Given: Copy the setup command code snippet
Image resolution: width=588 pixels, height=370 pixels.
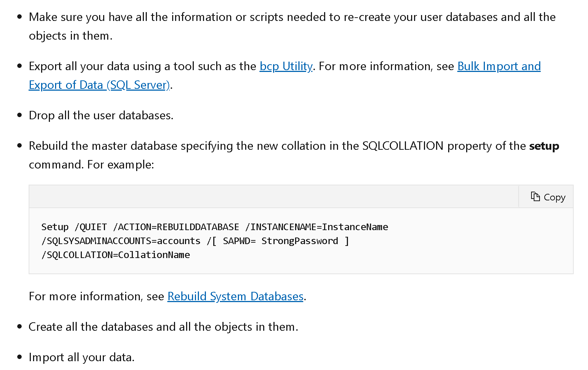Looking at the screenshot, I should (x=548, y=197).
